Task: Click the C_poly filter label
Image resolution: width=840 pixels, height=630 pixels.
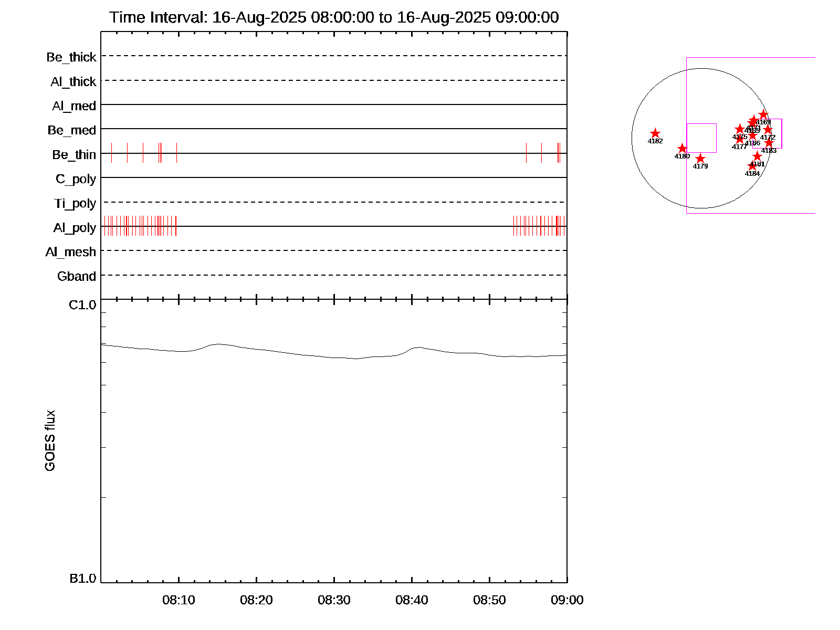Action: pyautogui.click(x=76, y=179)
